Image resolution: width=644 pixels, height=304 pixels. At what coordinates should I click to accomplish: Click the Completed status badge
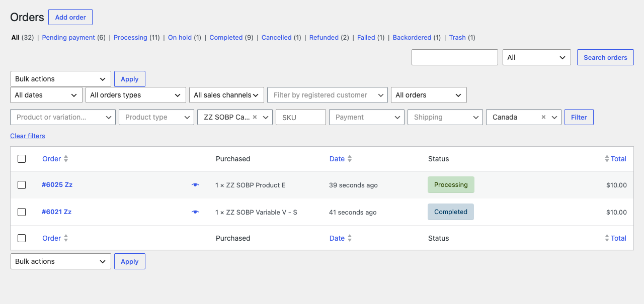[451, 212]
